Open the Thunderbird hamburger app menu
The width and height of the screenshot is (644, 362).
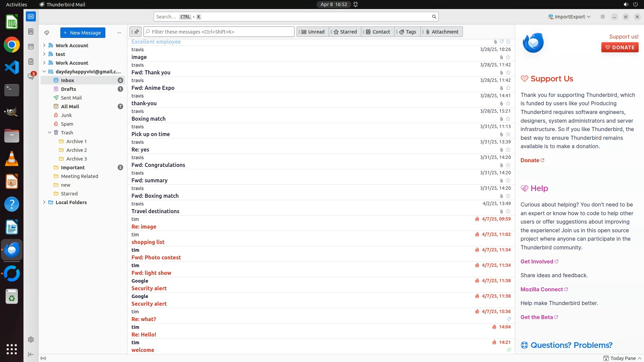(x=603, y=17)
